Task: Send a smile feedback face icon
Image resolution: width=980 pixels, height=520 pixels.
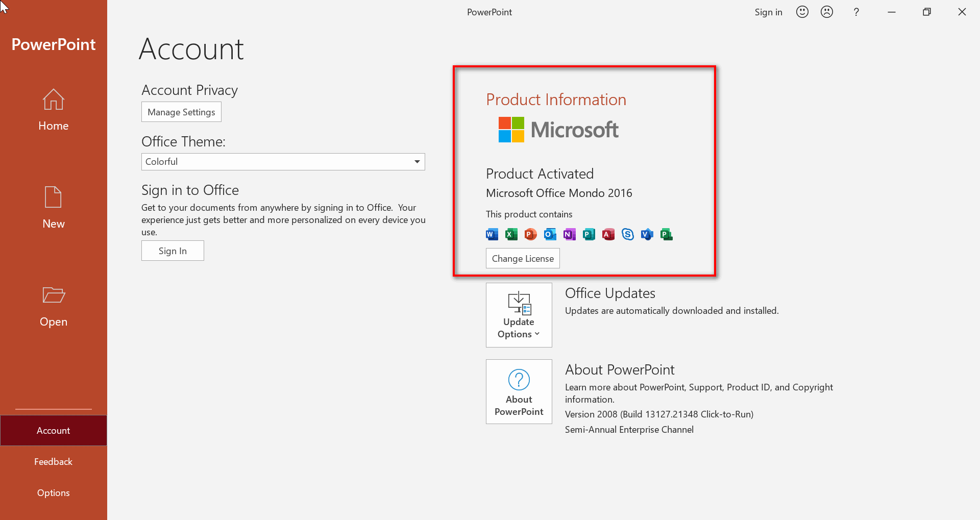Action: click(802, 12)
